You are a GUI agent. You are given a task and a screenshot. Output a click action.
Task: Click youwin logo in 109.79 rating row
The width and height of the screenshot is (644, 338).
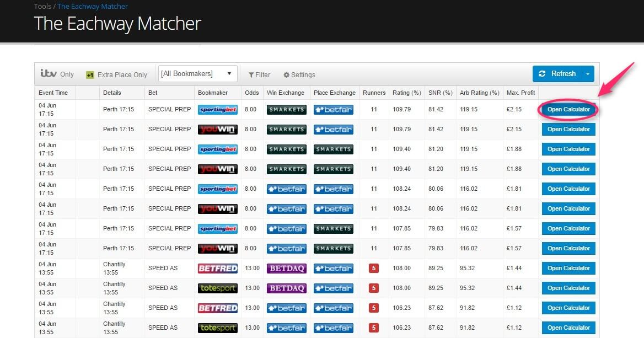[218, 130]
